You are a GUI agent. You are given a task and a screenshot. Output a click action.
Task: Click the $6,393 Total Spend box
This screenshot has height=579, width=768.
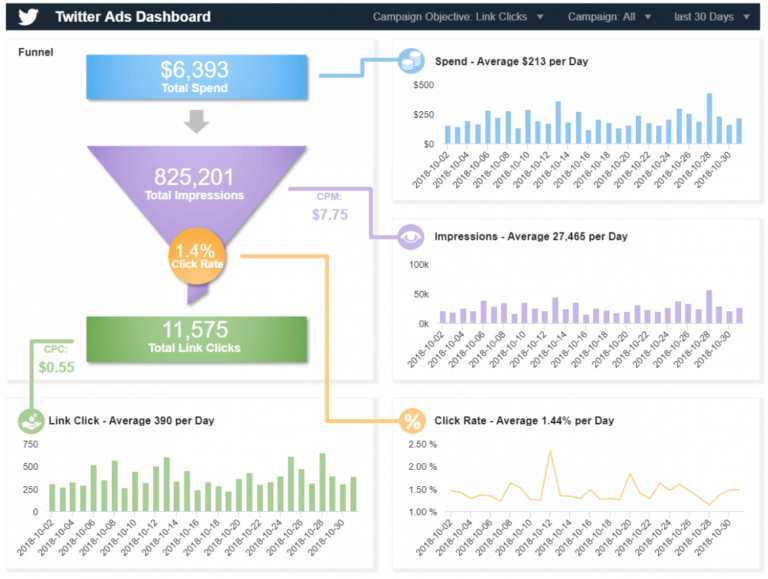pos(197,77)
